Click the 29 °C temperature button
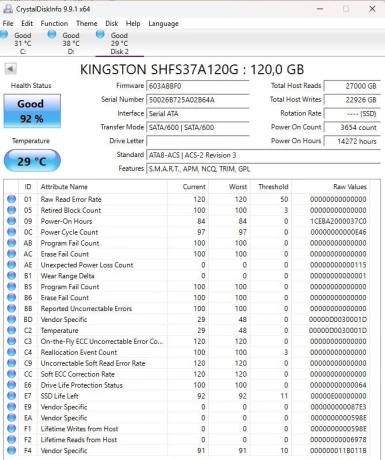 pos(32,161)
